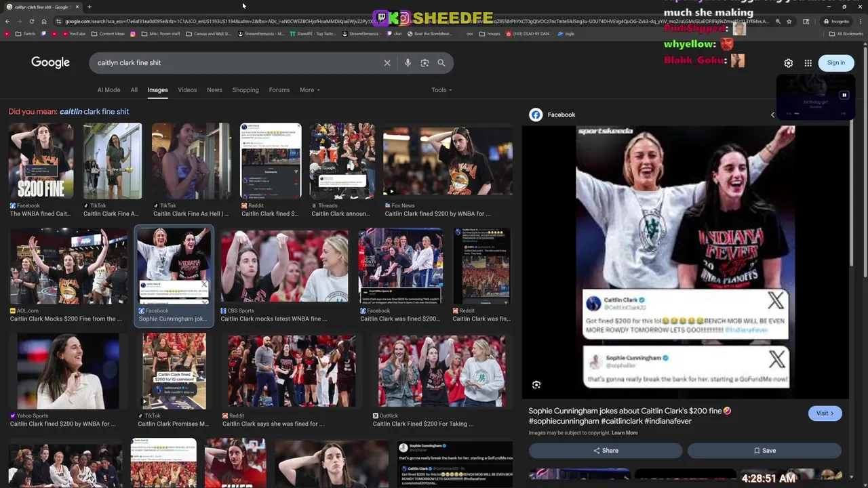Click the Lens search icon on the preview image
868x488 pixels.
[536, 385]
